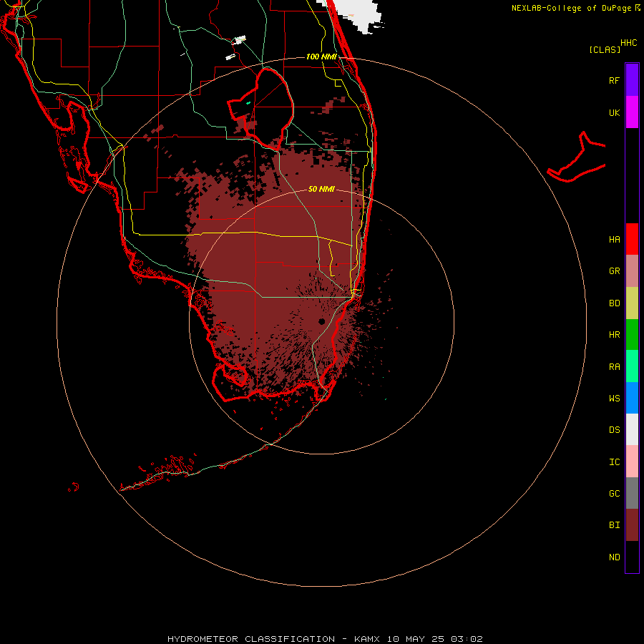This screenshot has height=644, width=644.
Task: Select the GR pink legend swatch
Action: click(x=632, y=271)
